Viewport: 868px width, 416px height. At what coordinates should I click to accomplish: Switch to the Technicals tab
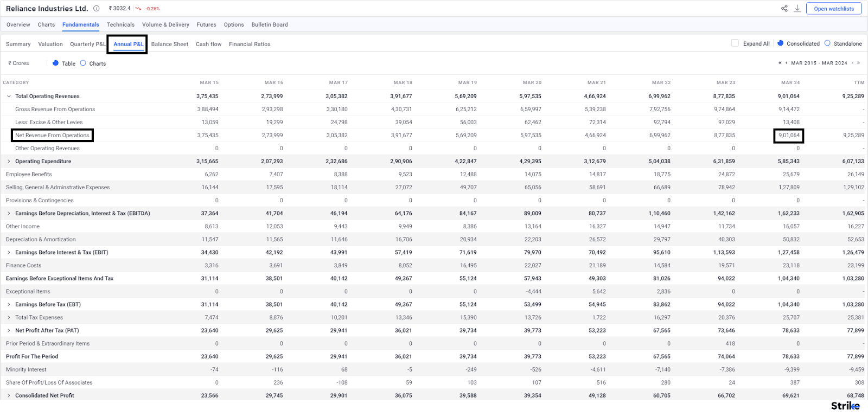120,24
